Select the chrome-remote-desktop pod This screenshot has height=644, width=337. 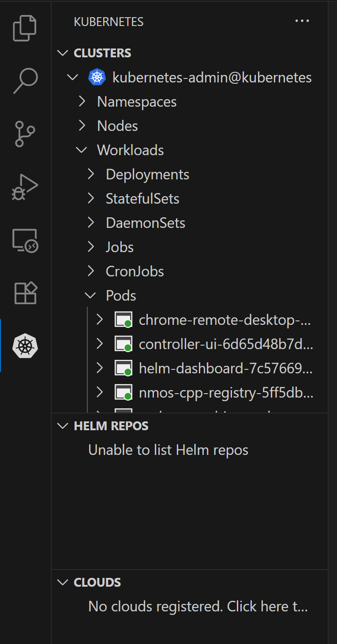tap(225, 320)
